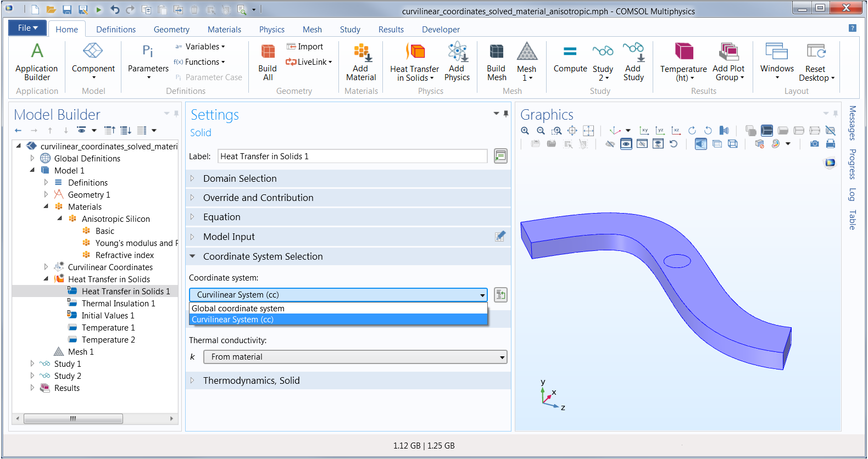This screenshot has height=459, width=868.
Task: Open the Physics ribbon tab
Action: click(x=272, y=30)
